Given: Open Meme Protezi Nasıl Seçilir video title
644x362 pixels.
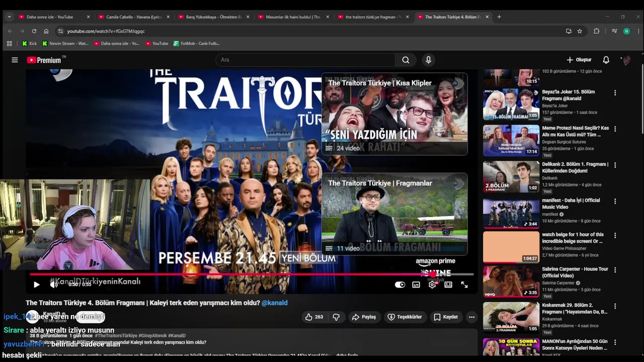Looking at the screenshot, I should 575,132.
